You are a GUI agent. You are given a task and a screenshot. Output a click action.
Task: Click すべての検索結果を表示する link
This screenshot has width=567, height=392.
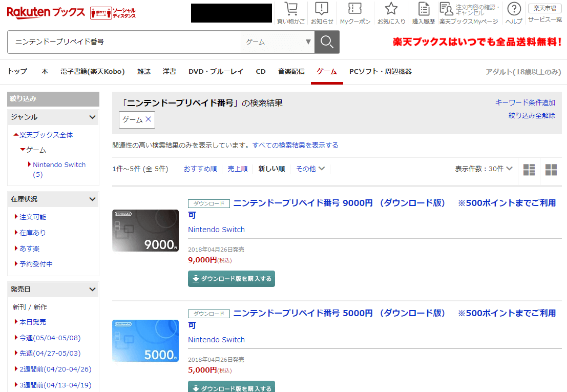[296, 146]
